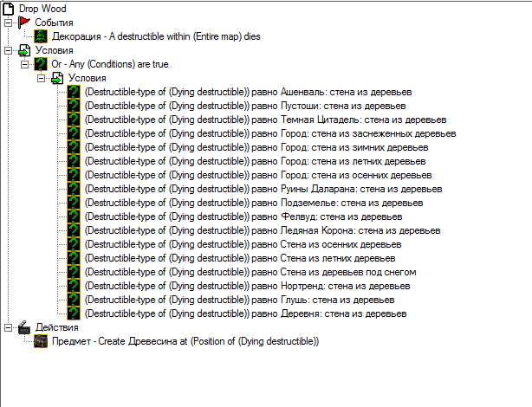This screenshot has width=532, height=407.
Task: Click the question icon for Руины Даларана condition
Action: (74, 189)
